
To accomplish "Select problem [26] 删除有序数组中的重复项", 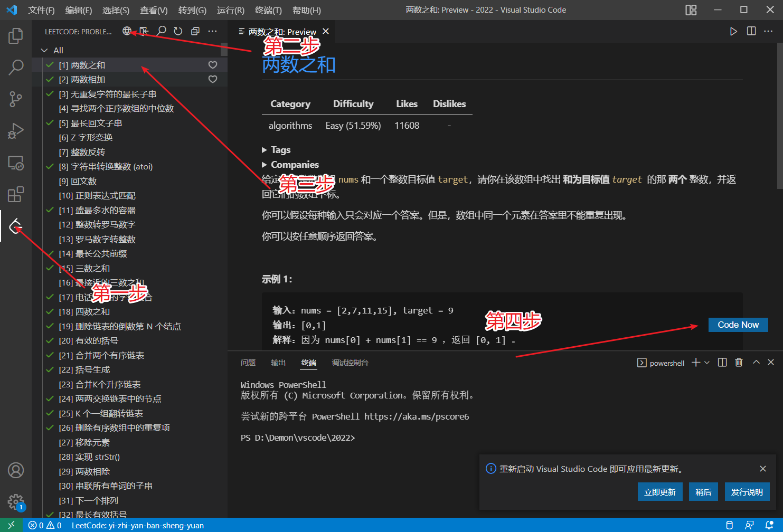I will 129,427.
